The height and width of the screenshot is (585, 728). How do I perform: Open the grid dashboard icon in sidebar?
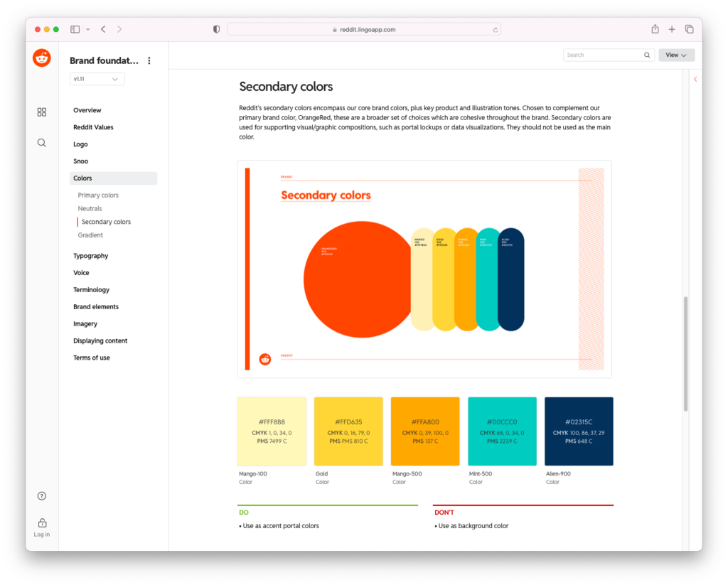[42, 112]
